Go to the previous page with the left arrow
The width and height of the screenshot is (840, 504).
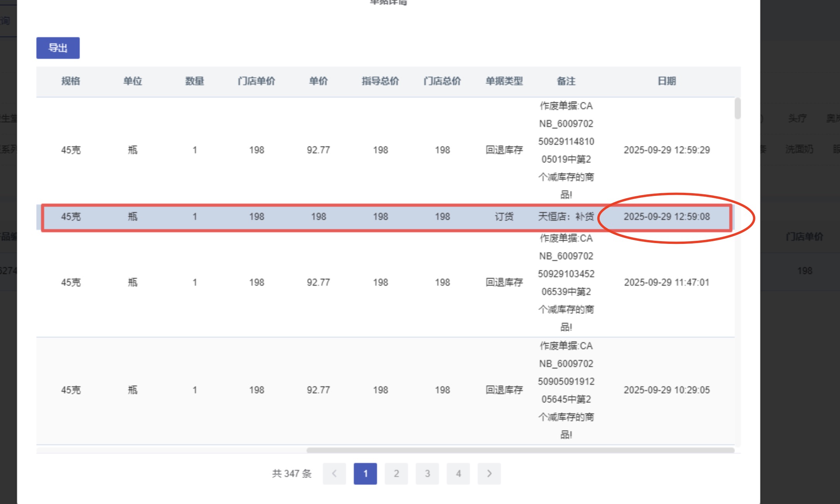[x=334, y=473]
